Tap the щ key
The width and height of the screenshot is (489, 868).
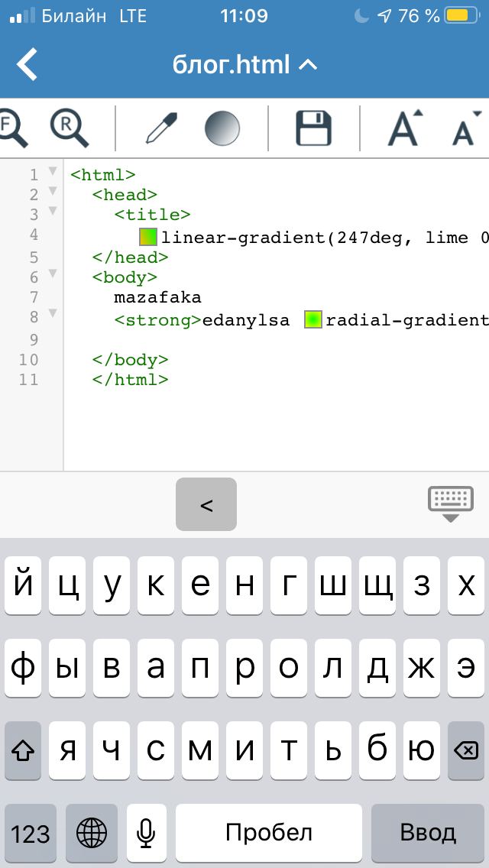(377, 585)
